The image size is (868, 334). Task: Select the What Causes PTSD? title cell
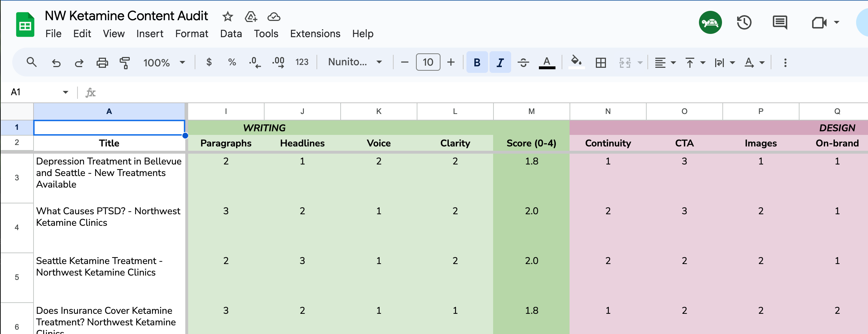coord(109,228)
